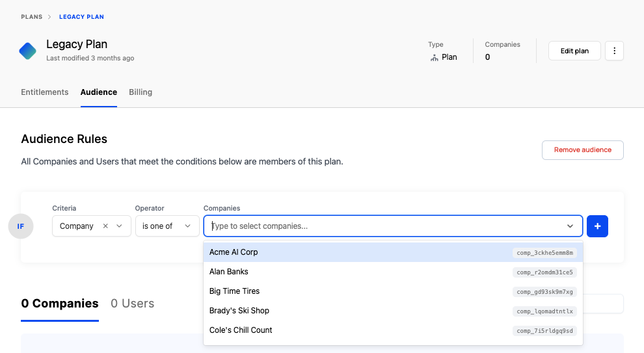Show the 0 Users tab

coord(133,304)
